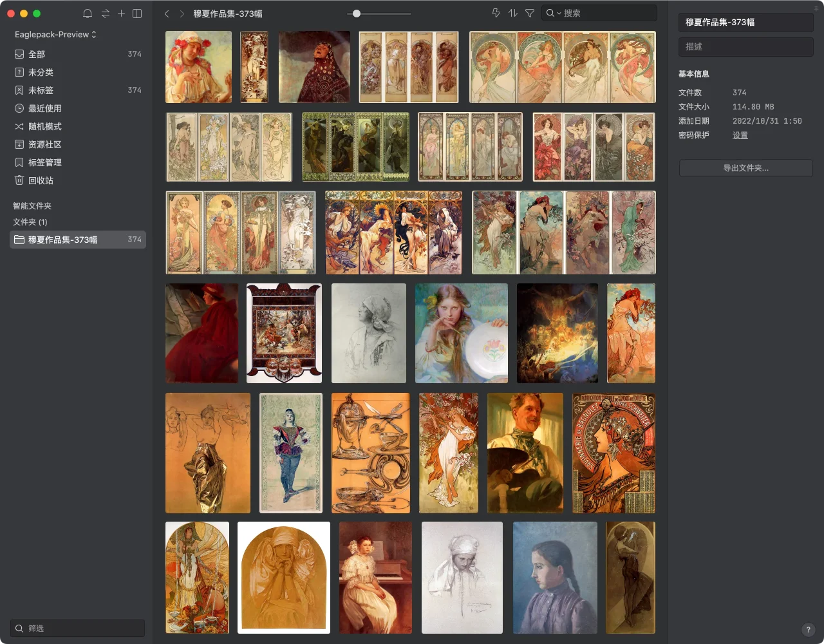Select 未分类 in the sidebar
Screen dimensions: 824x644
[x=78, y=72]
